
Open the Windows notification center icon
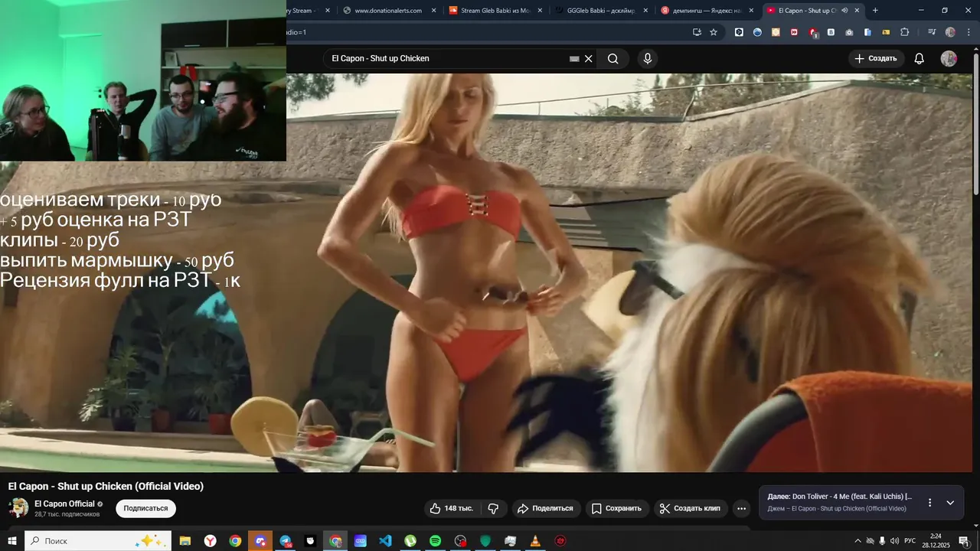point(964,541)
